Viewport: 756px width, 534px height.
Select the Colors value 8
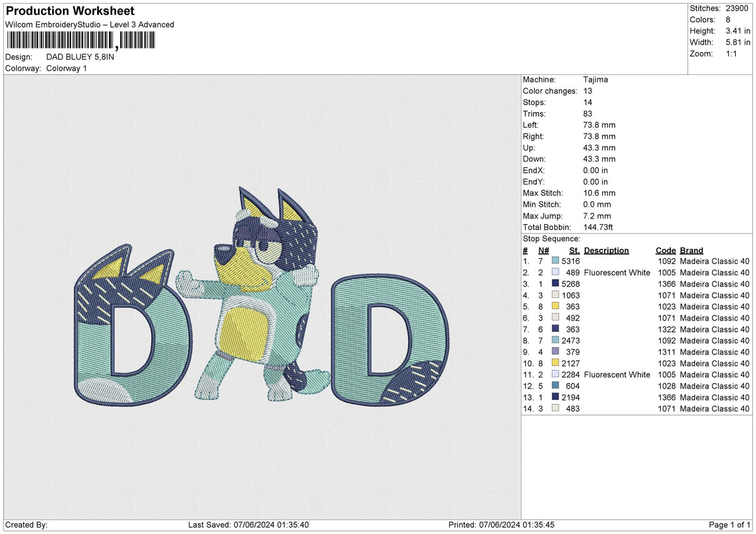728,20
